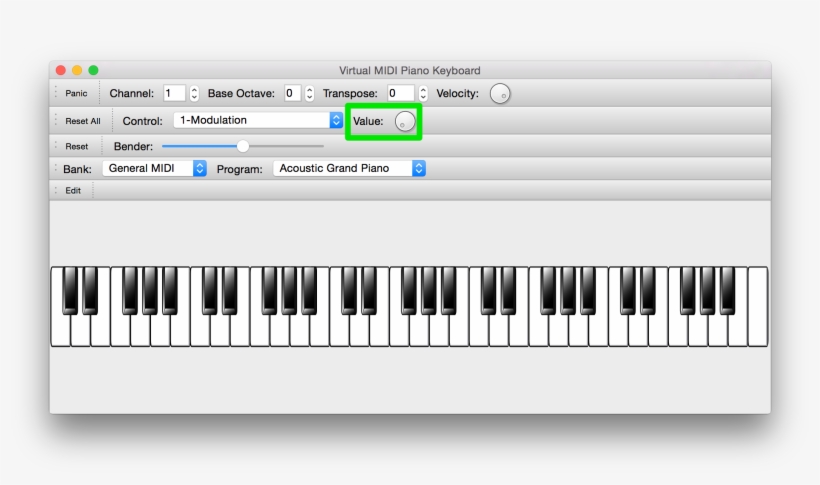Minimize the window with the yellow button
The width and height of the screenshot is (820, 485).
pos(77,70)
